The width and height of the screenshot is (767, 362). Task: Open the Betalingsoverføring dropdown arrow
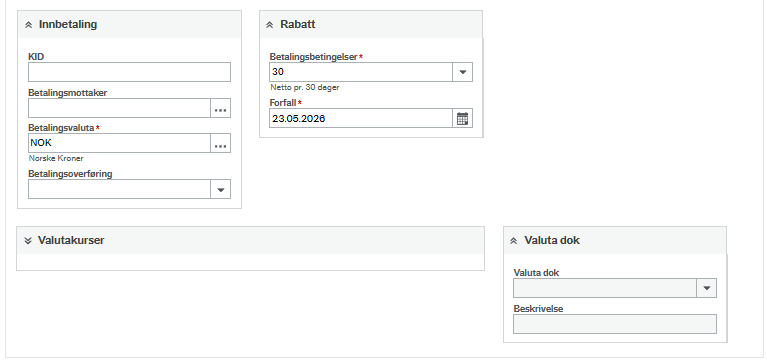[221, 189]
